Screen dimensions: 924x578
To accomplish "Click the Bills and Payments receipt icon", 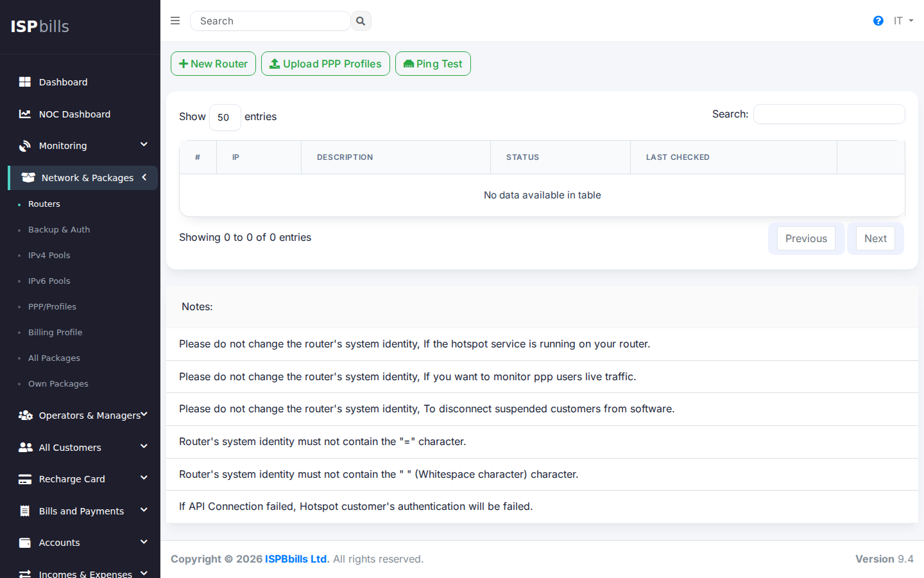I will click(24, 511).
